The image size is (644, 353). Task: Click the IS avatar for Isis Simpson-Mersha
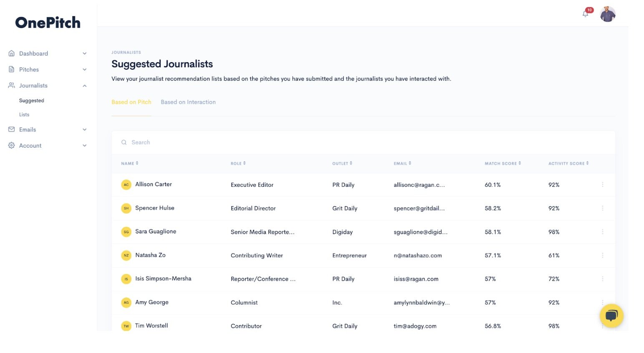click(126, 279)
